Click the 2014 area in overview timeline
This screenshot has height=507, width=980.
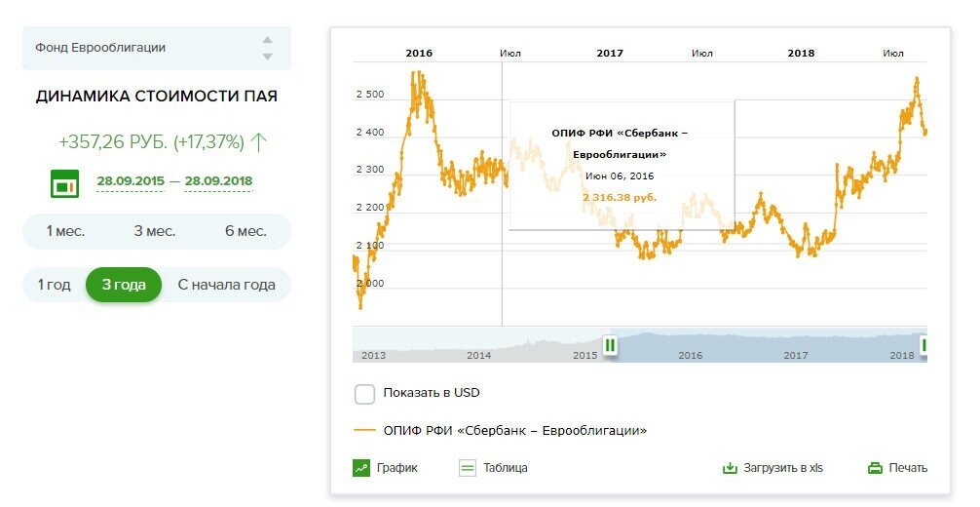point(478,355)
